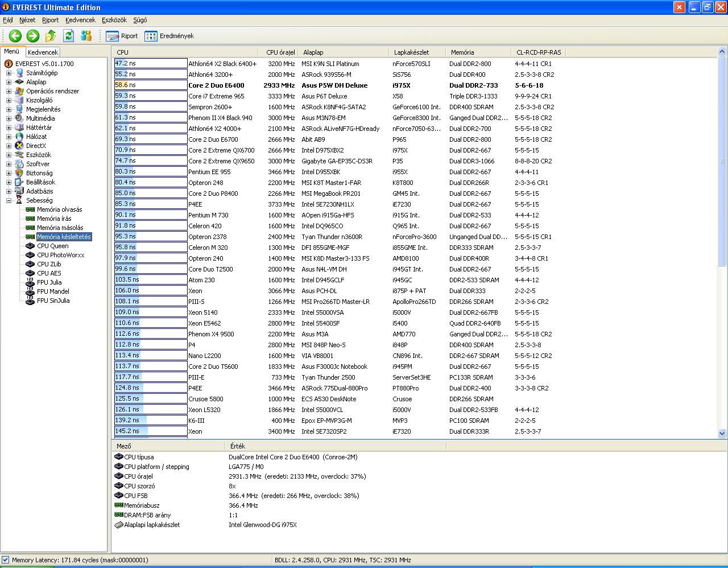Select the Hálózat network icon
The height and width of the screenshot is (568, 728).
click(19, 137)
